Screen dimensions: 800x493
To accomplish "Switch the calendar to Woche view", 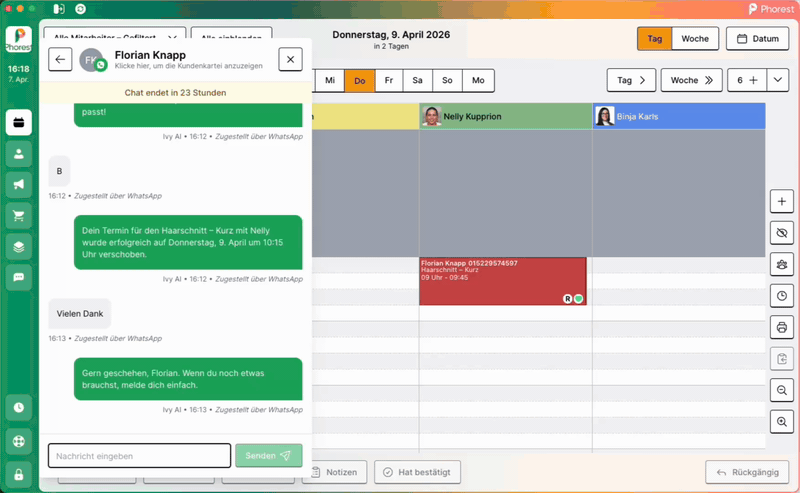I will (694, 39).
